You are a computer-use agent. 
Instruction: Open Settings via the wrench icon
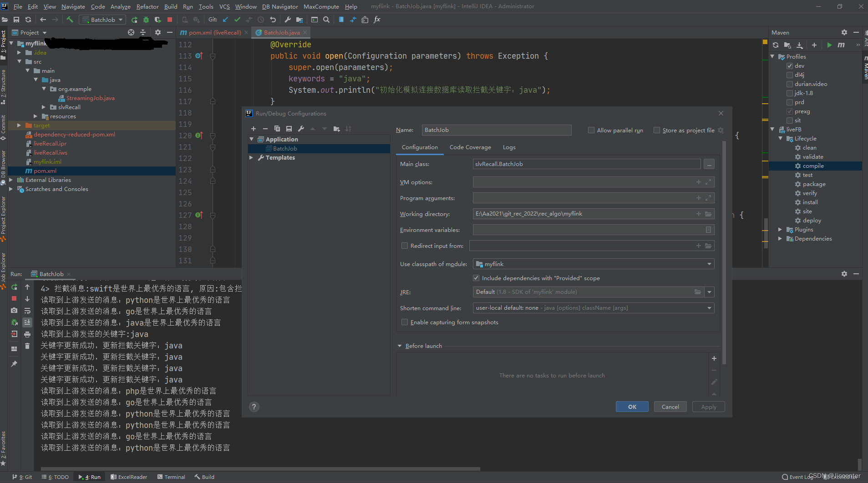[x=288, y=20]
